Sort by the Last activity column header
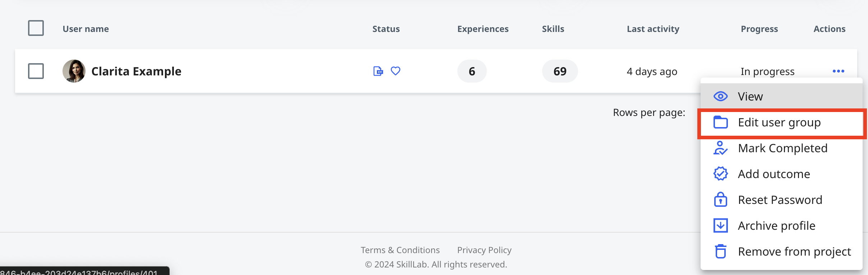Image resolution: width=868 pixels, height=275 pixels. tap(653, 29)
